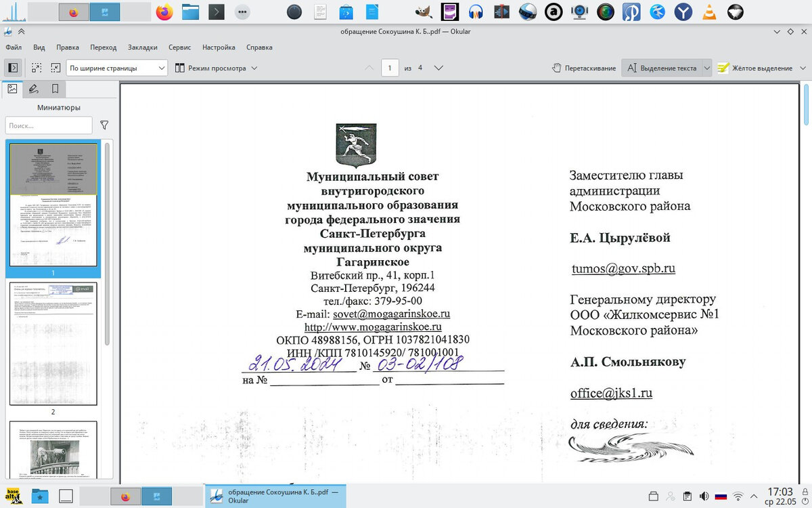Click the show desktop icon in bottom taskbar

click(x=66, y=496)
